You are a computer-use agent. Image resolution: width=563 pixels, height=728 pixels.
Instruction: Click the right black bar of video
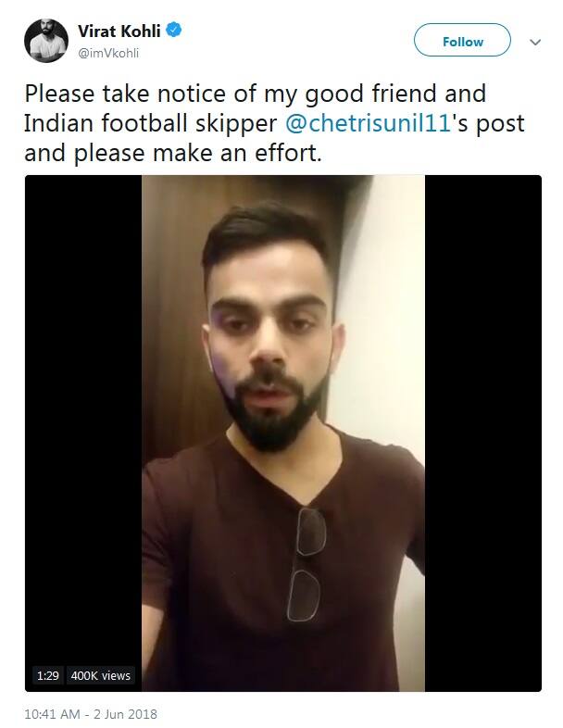pos(483,433)
